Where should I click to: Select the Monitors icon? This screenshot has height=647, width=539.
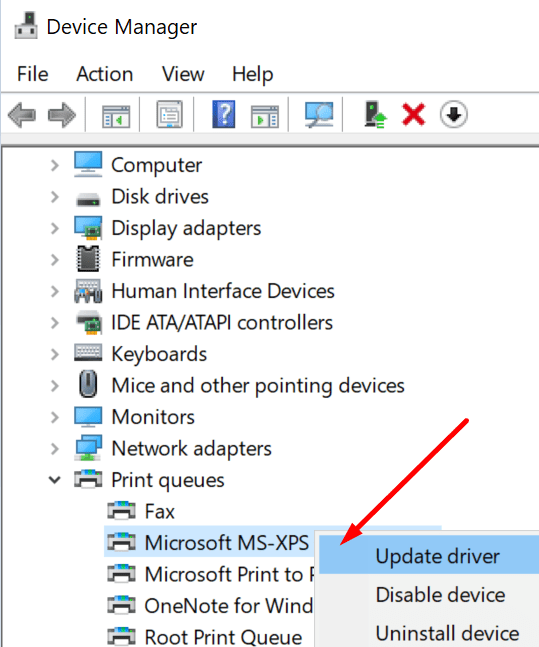pyautogui.click(x=88, y=417)
